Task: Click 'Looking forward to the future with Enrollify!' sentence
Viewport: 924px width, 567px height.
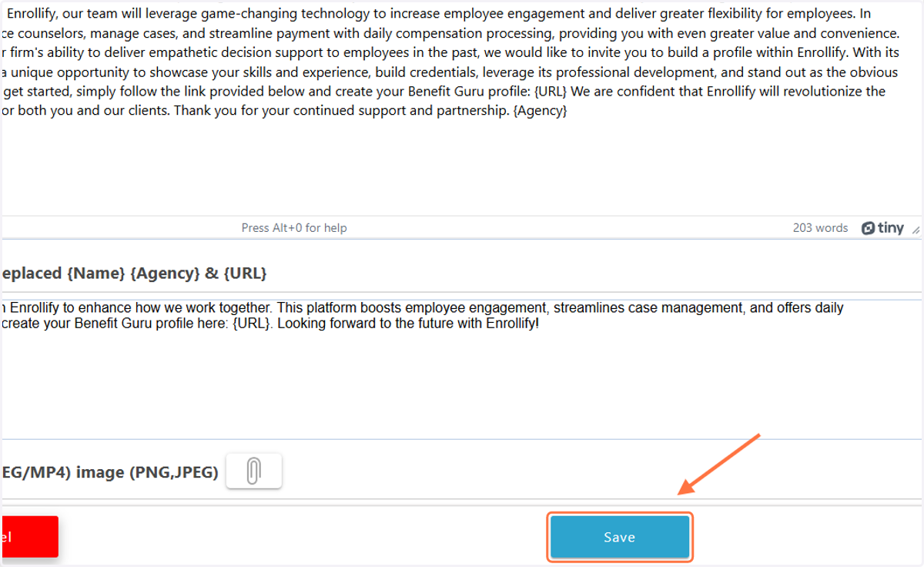Action: click(408, 324)
